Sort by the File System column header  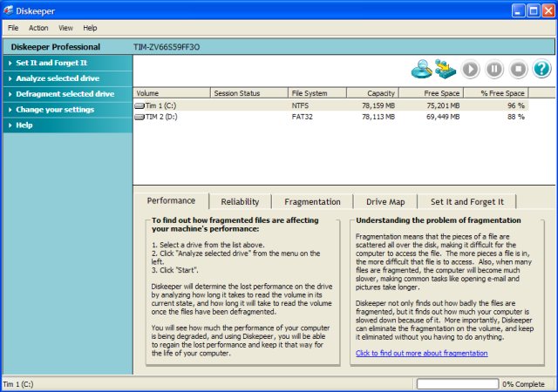click(317, 93)
